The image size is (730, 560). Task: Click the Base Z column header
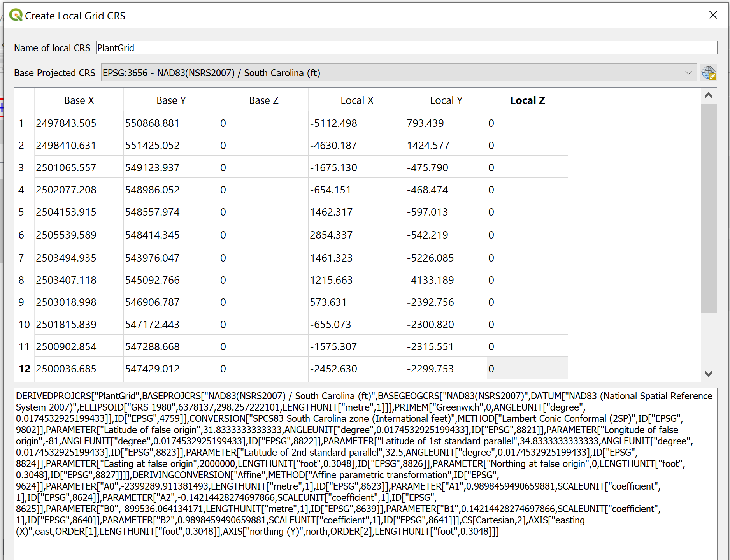click(x=263, y=100)
